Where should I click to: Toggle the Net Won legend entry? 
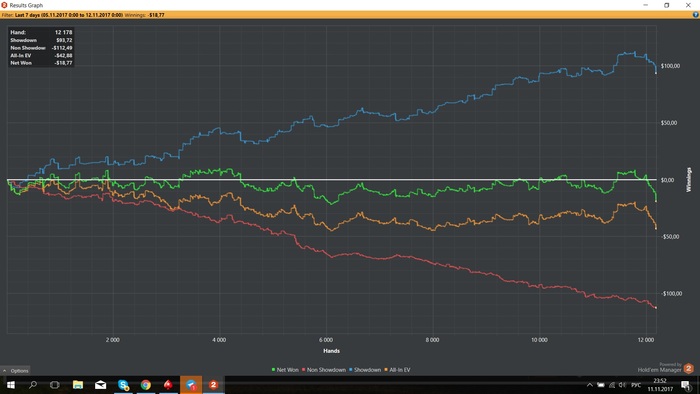point(285,370)
